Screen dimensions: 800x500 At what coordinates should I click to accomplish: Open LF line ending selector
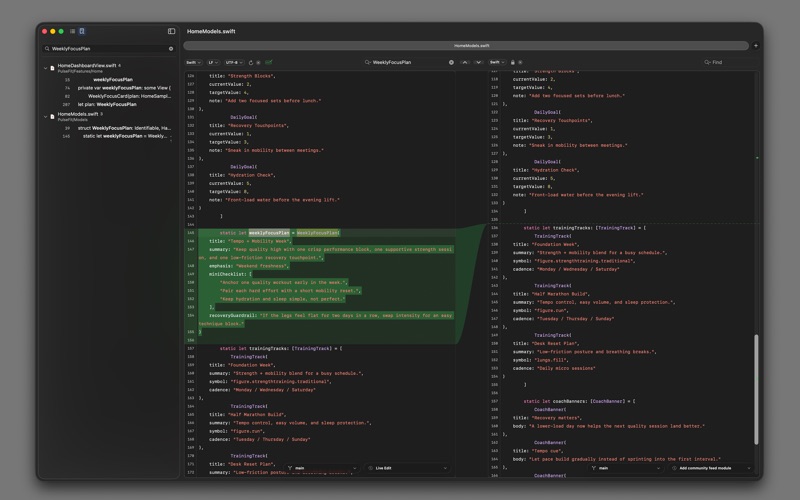[x=213, y=62]
